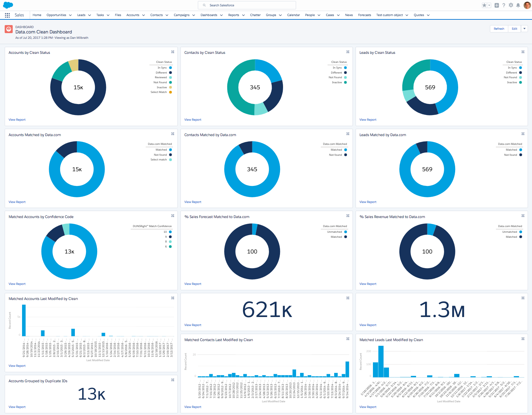Screen dimensions: 532x415
Task: Click the dashboard icon beside the title
Action: pos(9,29)
